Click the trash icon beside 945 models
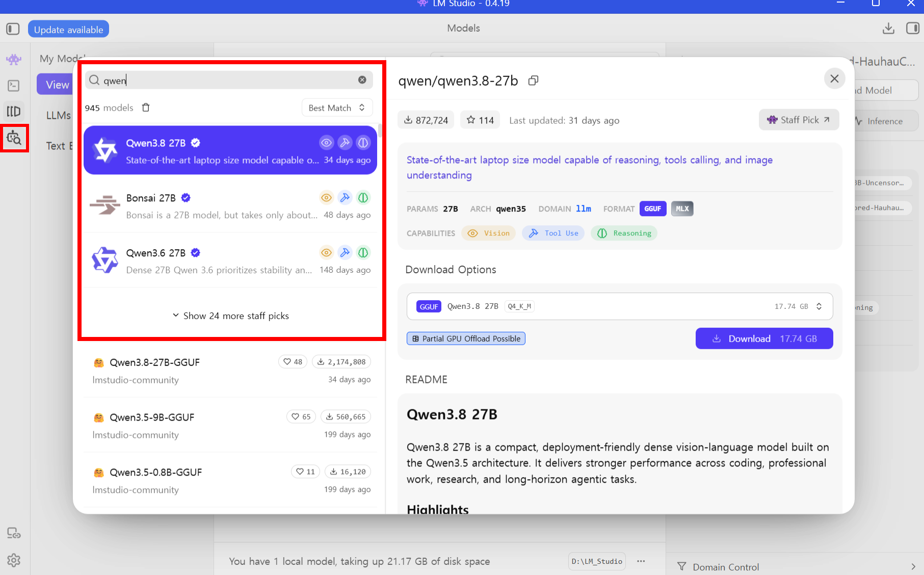Image resolution: width=924 pixels, height=575 pixels. 146,108
